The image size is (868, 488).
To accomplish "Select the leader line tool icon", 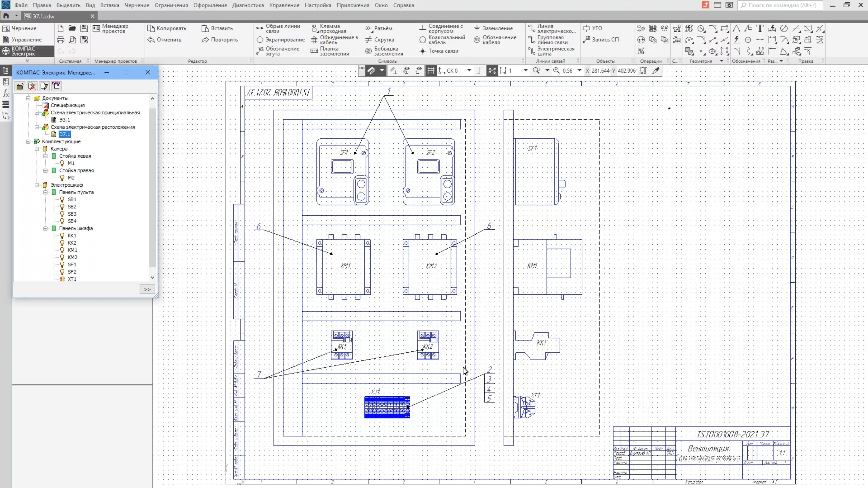I will [x=736, y=28].
